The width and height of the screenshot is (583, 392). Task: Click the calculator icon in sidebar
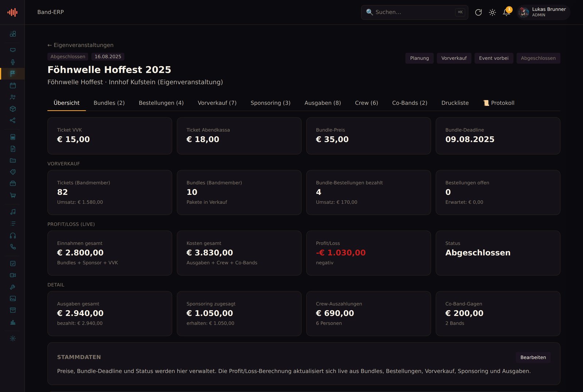tap(13, 137)
